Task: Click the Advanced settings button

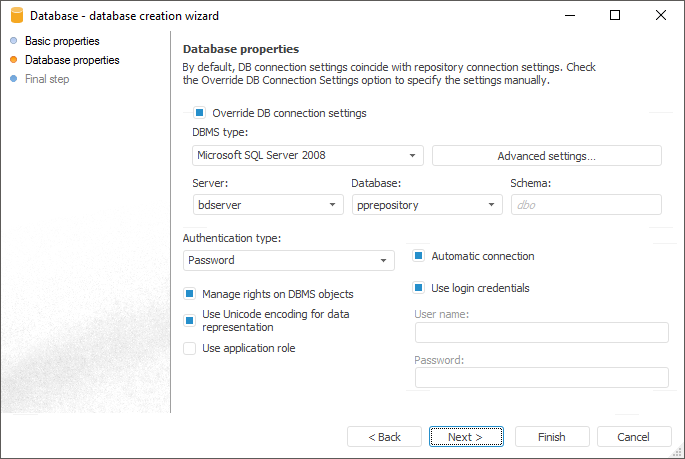Action: [x=546, y=156]
